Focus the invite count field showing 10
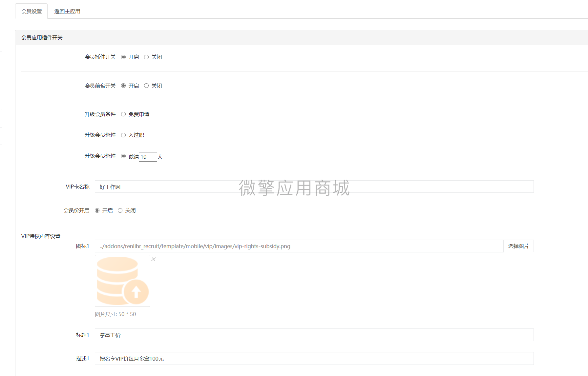 pyautogui.click(x=148, y=157)
